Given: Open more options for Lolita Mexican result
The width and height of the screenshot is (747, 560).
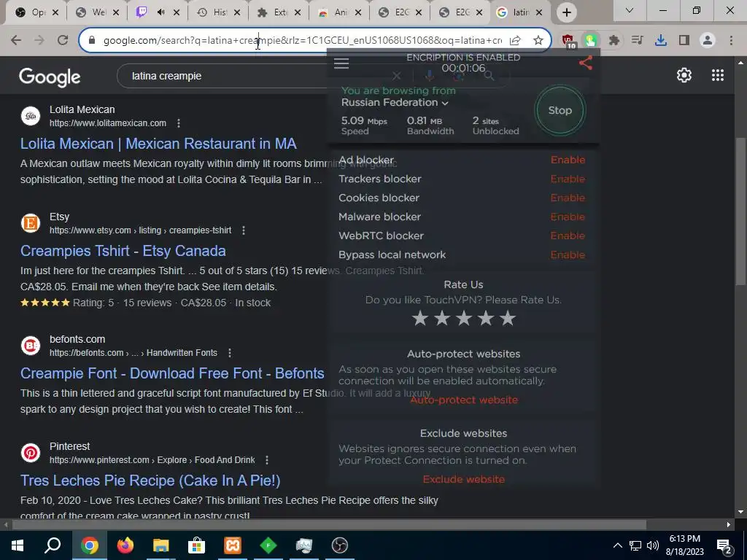Looking at the screenshot, I should [179, 123].
